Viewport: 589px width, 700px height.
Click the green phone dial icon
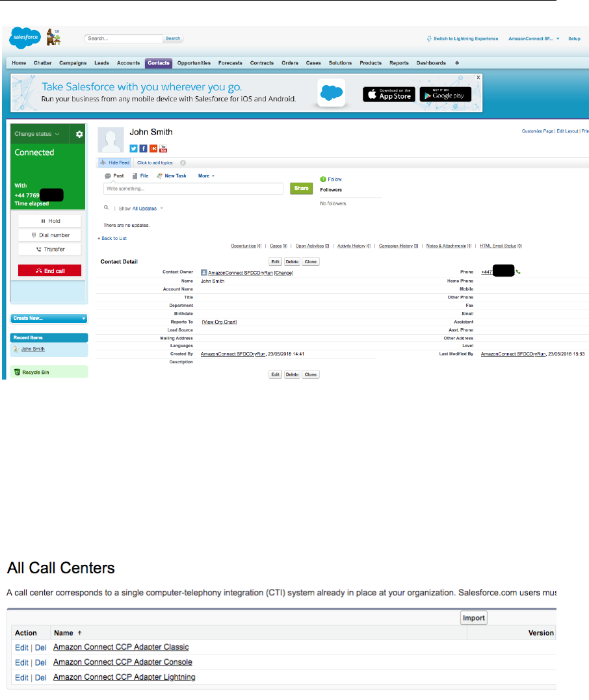(x=518, y=272)
